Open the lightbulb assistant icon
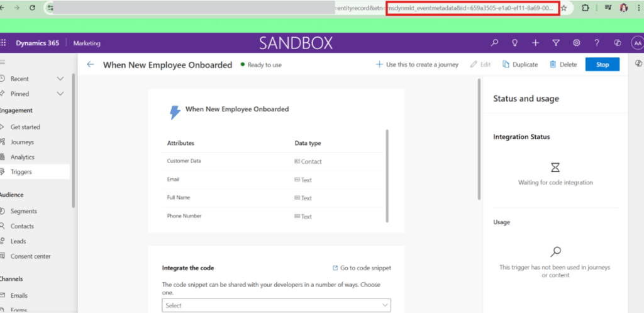644x313 pixels. (x=514, y=43)
